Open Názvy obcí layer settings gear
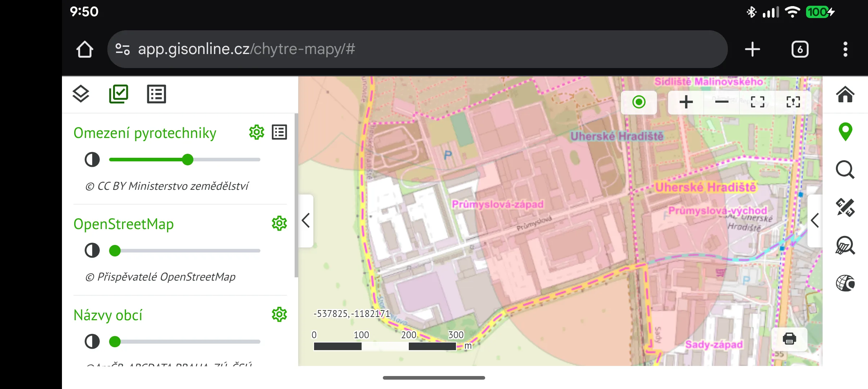This screenshot has height=389, width=868. point(279,315)
